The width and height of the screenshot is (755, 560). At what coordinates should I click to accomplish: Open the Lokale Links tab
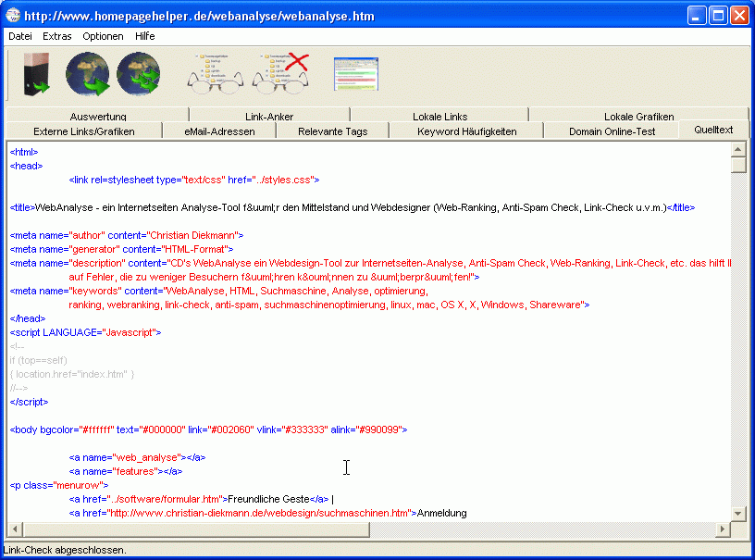tap(439, 117)
